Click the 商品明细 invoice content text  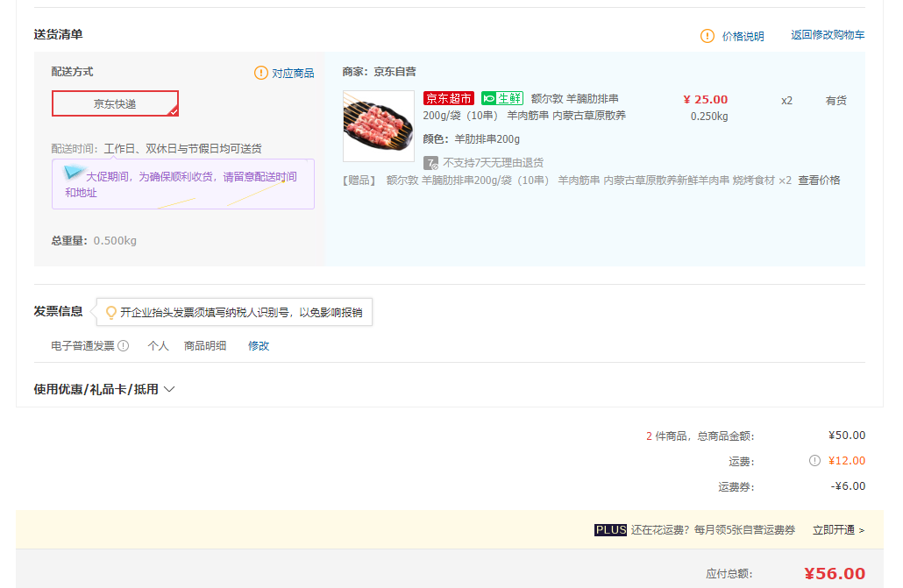[x=205, y=345]
